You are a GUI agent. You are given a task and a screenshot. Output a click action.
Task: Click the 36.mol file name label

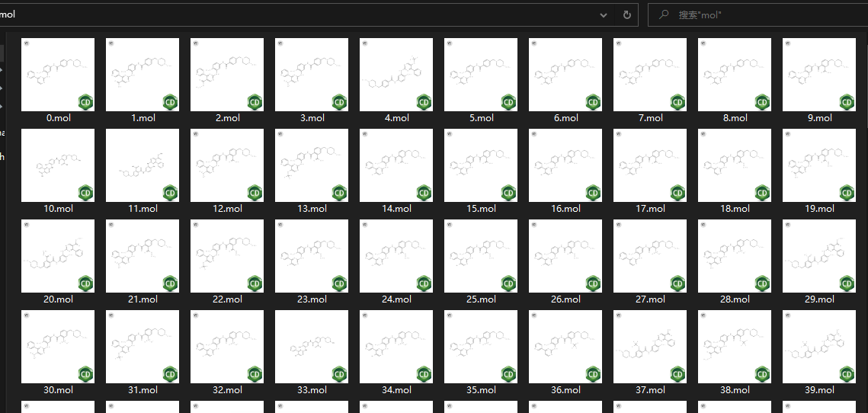565,389
